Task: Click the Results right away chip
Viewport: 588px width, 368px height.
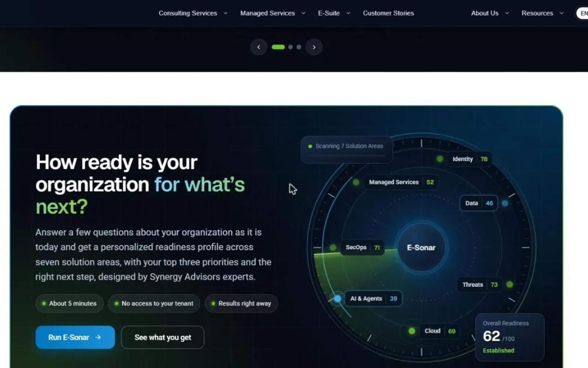Action: pyautogui.click(x=241, y=303)
